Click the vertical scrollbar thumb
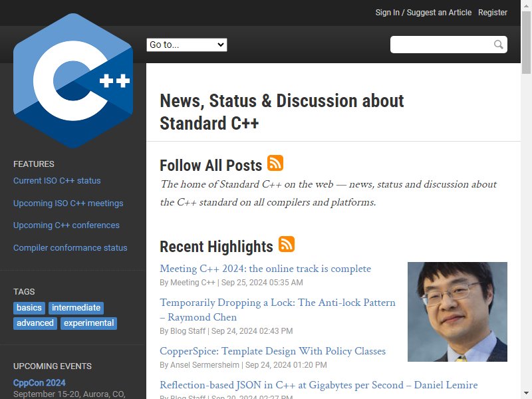 tap(526, 43)
